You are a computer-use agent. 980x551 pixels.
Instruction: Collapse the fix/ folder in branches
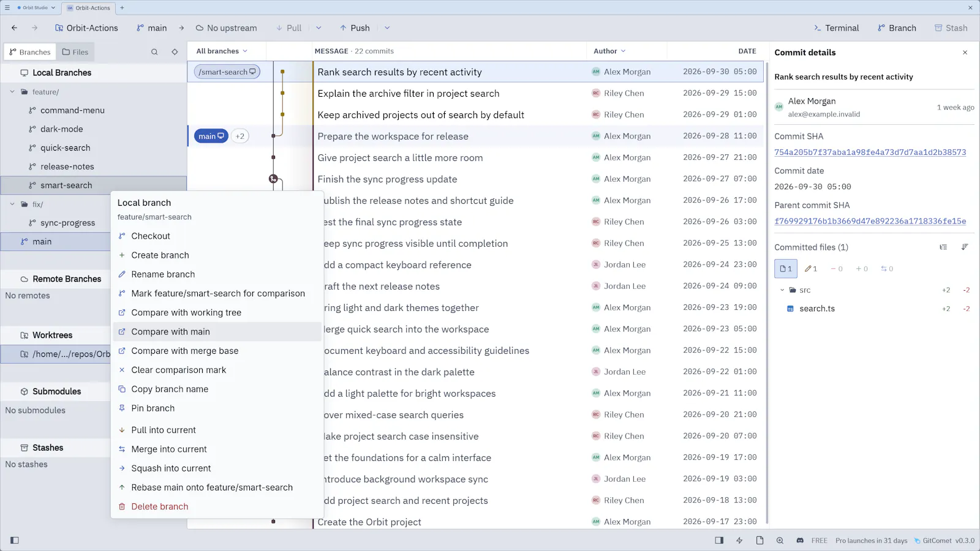(x=12, y=204)
